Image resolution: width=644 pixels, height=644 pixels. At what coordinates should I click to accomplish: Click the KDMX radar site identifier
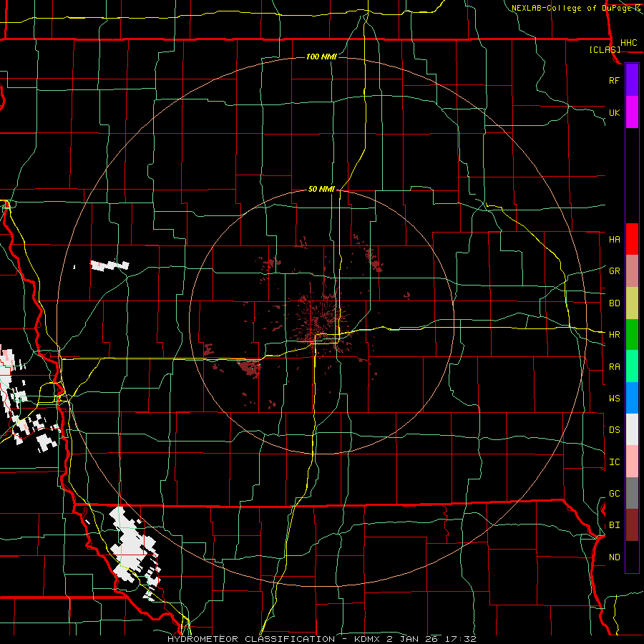pyautogui.click(x=369, y=639)
